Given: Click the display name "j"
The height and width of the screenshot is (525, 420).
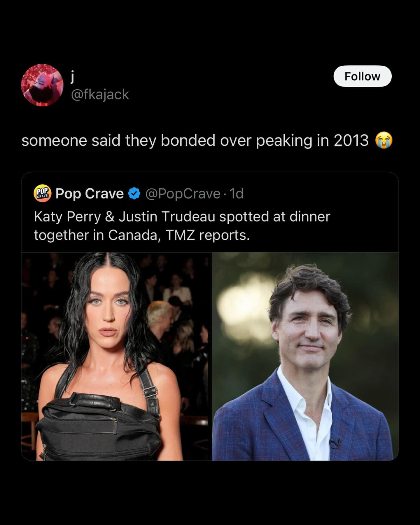Looking at the screenshot, I should (73, 77).
